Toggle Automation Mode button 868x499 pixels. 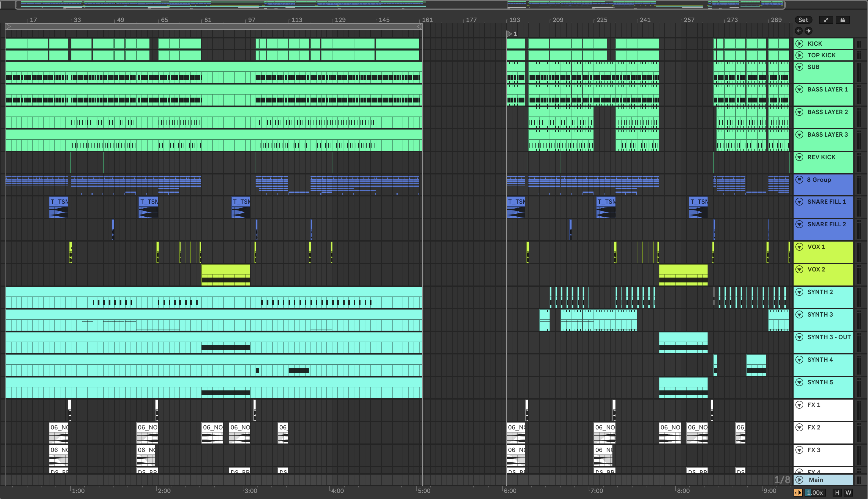[x=826, y=20]
